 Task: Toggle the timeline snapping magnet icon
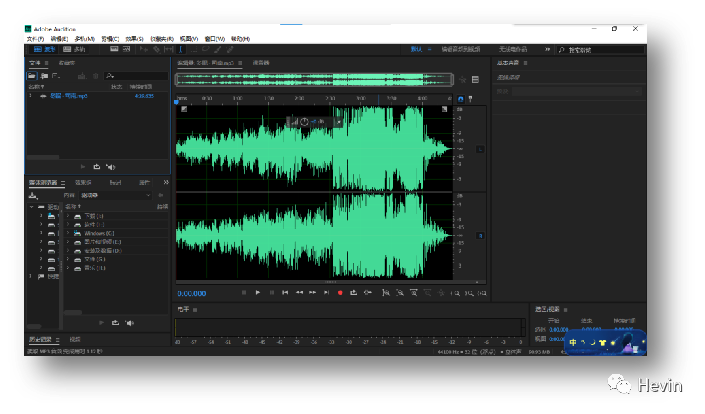tap(460, 99)
